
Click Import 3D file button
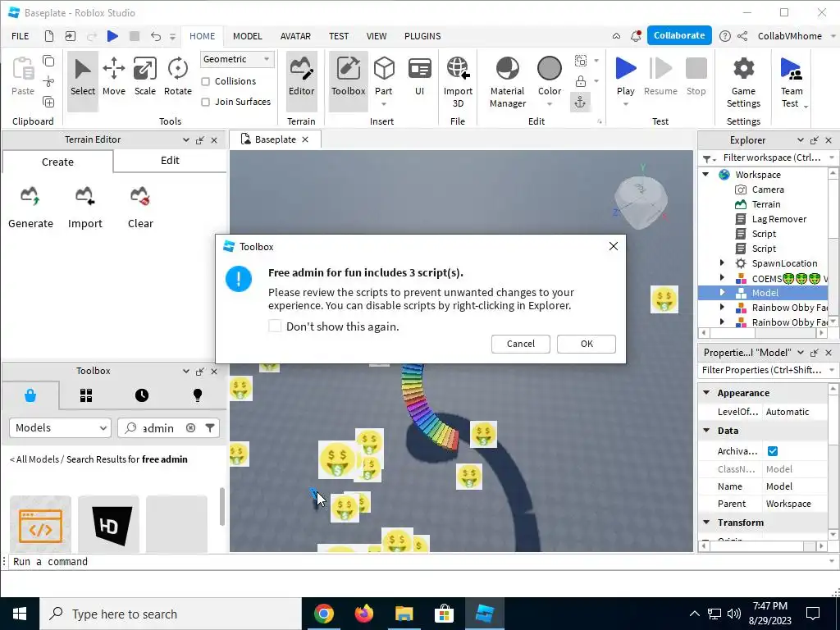click(458, 81)
